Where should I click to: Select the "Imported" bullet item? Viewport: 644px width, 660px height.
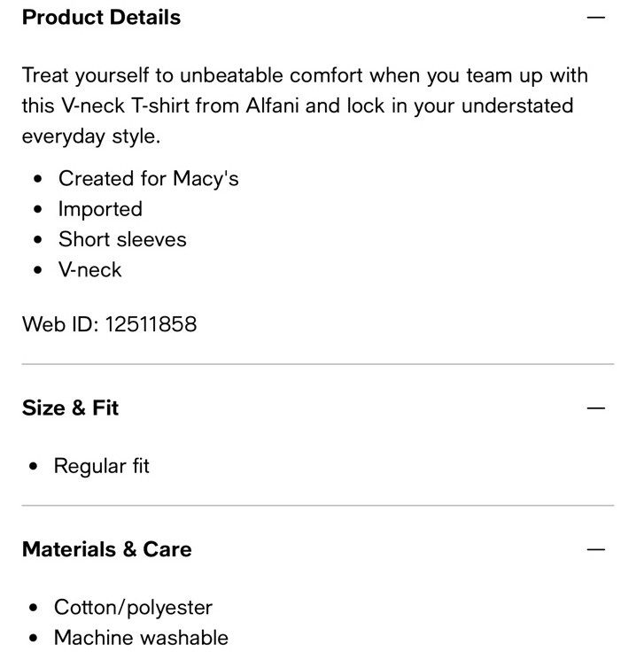[100, 209]
